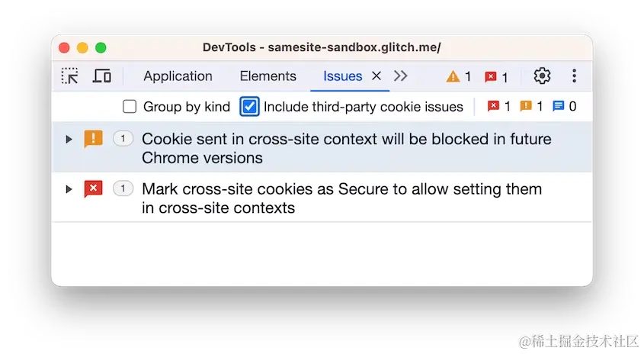Click the blue info issues counter
This screenshot has width=644, height=354.
559,107
